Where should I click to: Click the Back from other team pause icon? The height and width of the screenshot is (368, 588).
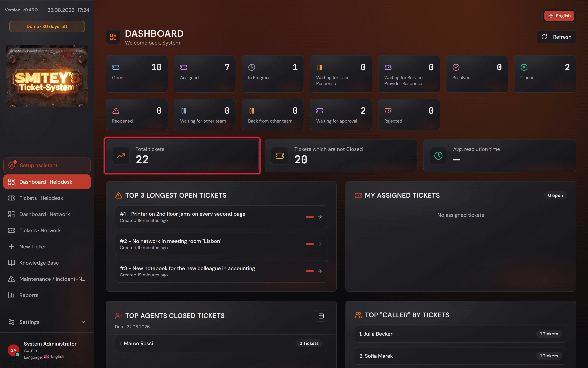point(252,111)
